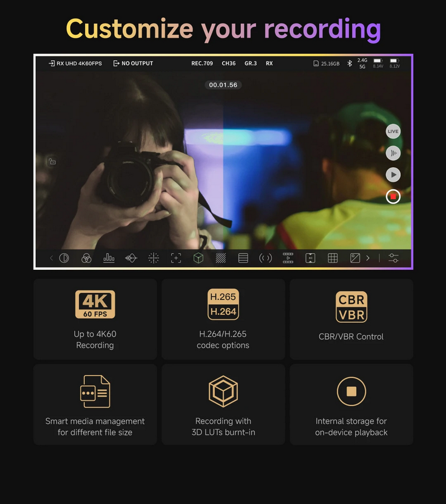The width and height of the screenshot is (446, 504).
Task: Click the grid overlay icon
Action: click(x=333, y=258)
